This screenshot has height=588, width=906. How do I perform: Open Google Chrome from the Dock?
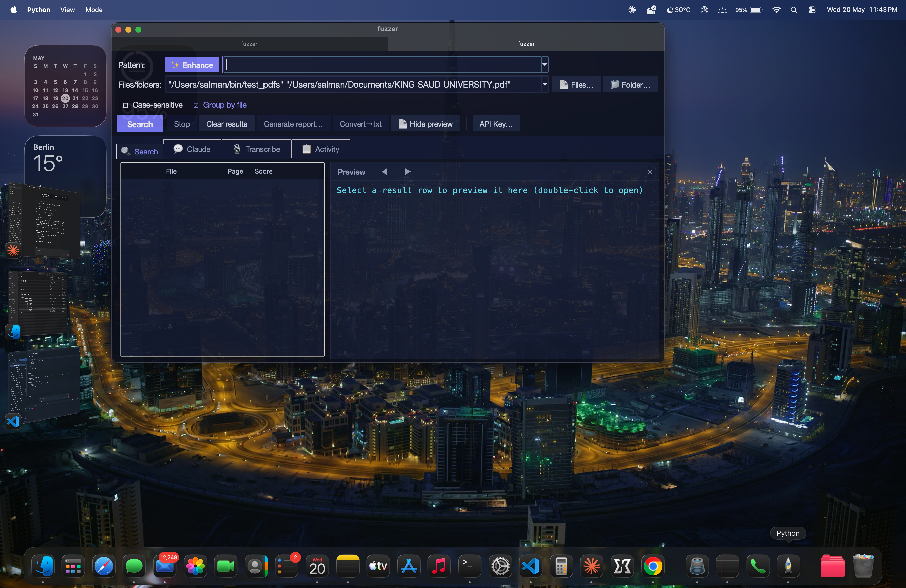tap(653, 566)
